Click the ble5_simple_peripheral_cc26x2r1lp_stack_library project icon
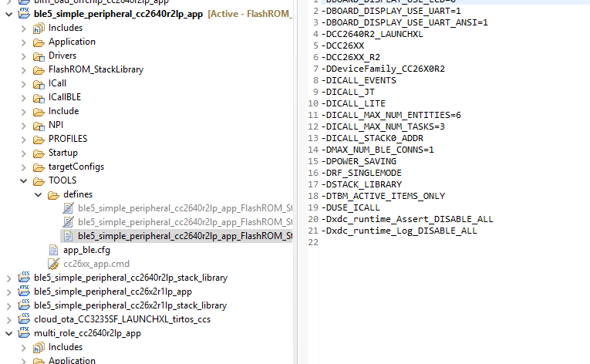 coord(24,305)
